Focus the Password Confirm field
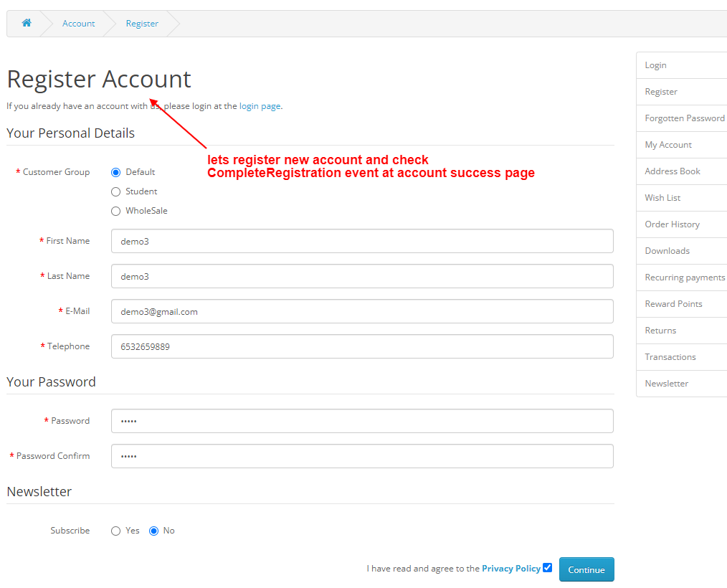This screenshot has height=588, width=727. (x=362, y=456)
